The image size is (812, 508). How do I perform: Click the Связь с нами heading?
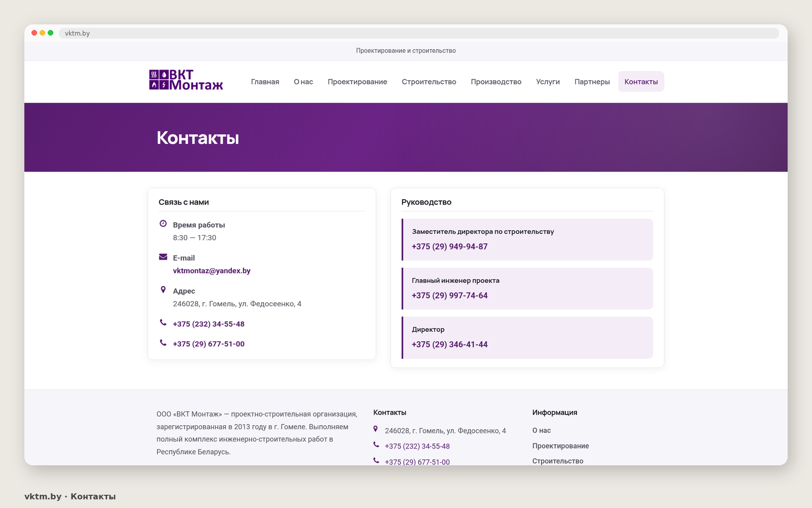[184, 202]
